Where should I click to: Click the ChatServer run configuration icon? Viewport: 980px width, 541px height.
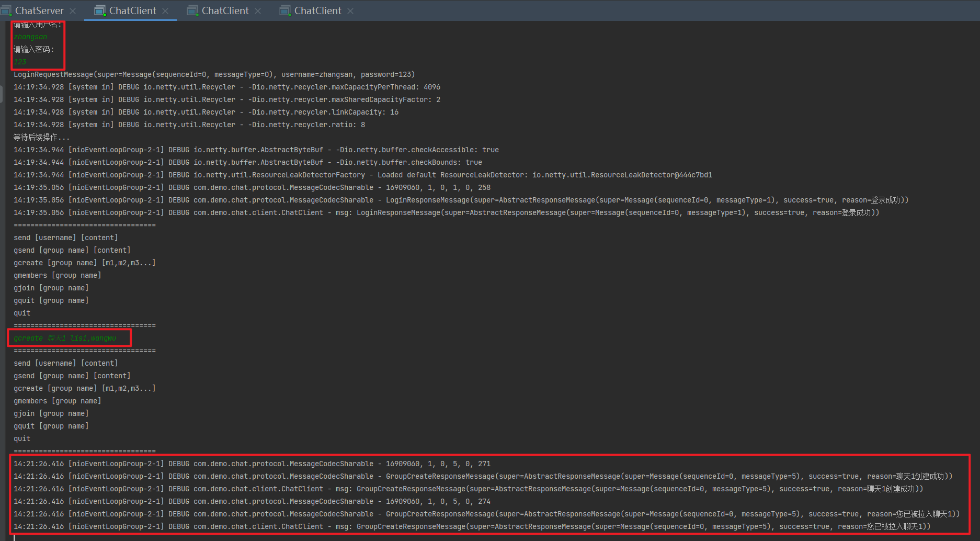coord(6,11)
